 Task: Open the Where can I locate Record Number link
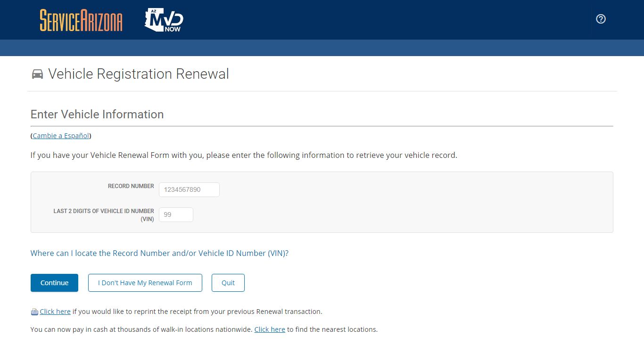click(x=159, y=253)
